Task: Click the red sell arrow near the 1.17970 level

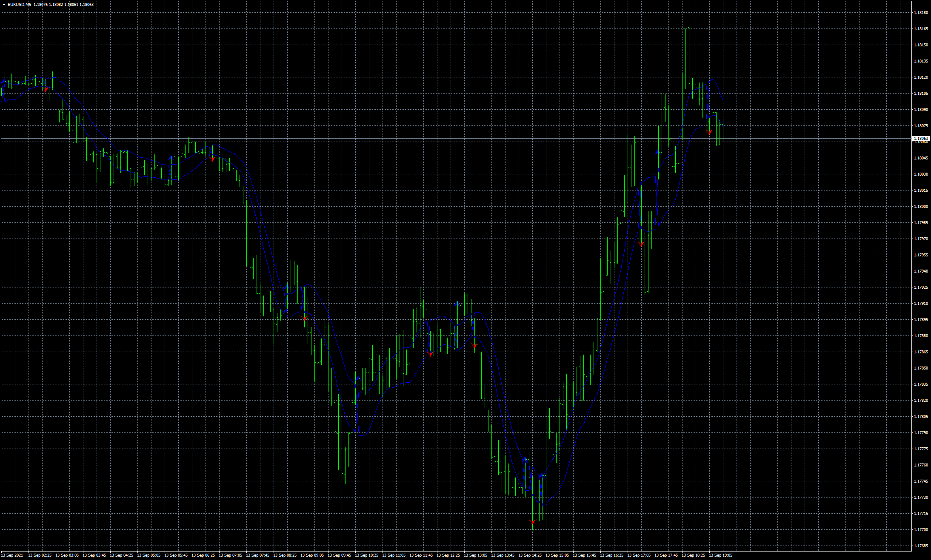Action: pos(642,244)
